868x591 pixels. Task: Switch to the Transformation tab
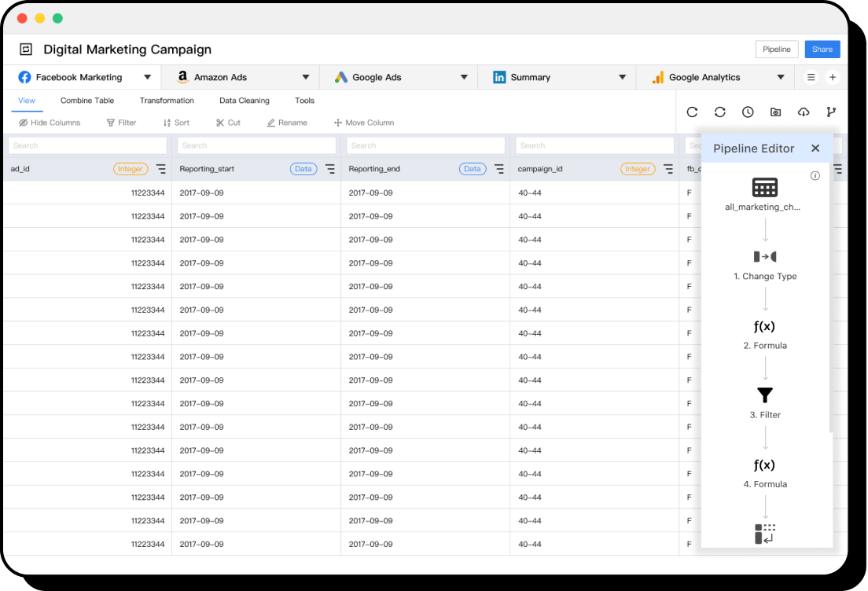pyautogui.click(x=167, y=101)
